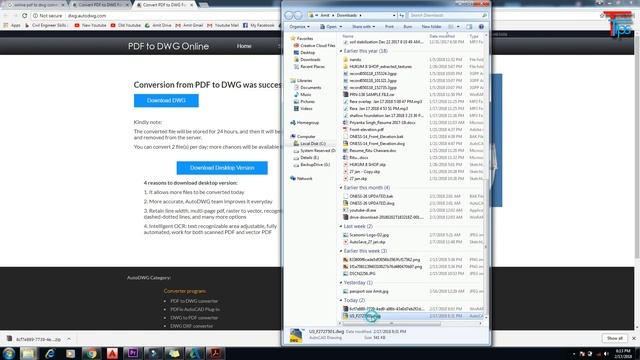The height and width of the screenshot is (360, 640).
Task: Open Music library in sidebar
Action: pos(303,95)
